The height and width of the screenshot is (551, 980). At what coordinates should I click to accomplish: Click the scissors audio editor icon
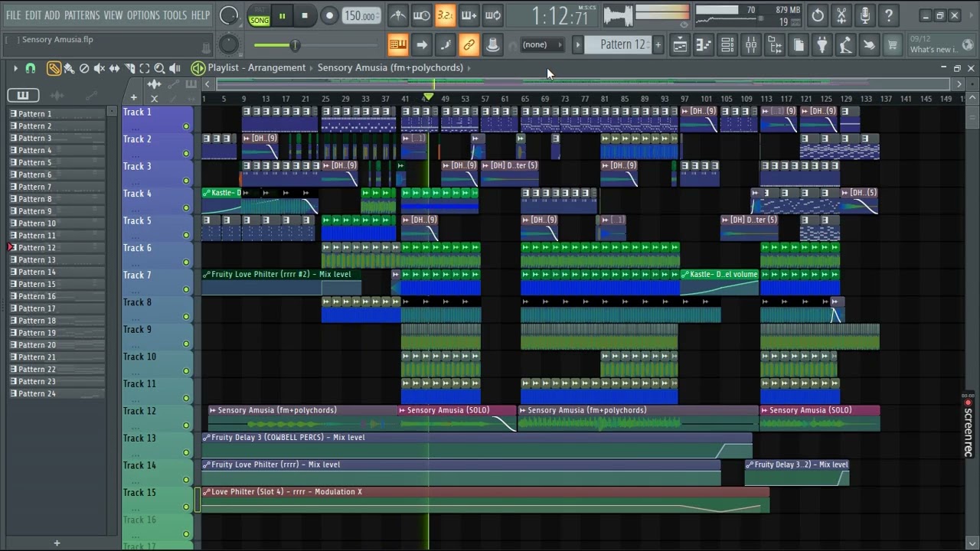(841, 15)
